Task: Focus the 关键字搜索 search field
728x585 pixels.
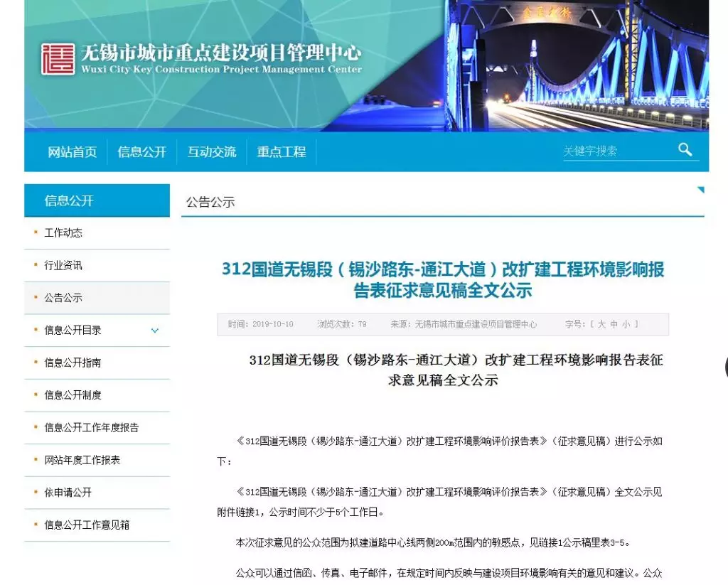Action: coord(615,151)
